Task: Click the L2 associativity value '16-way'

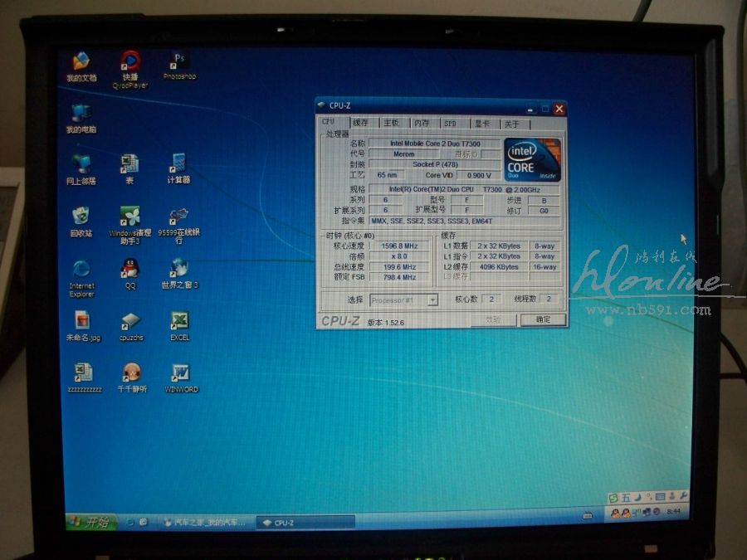Action: coord(544,266)
